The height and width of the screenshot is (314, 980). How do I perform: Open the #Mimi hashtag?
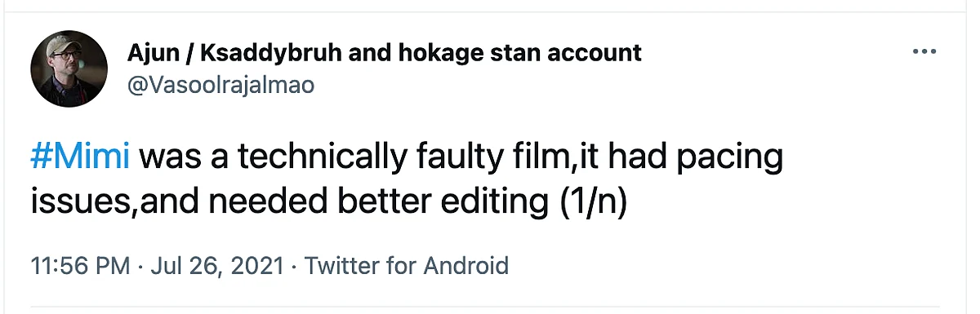tap(81, 157)
